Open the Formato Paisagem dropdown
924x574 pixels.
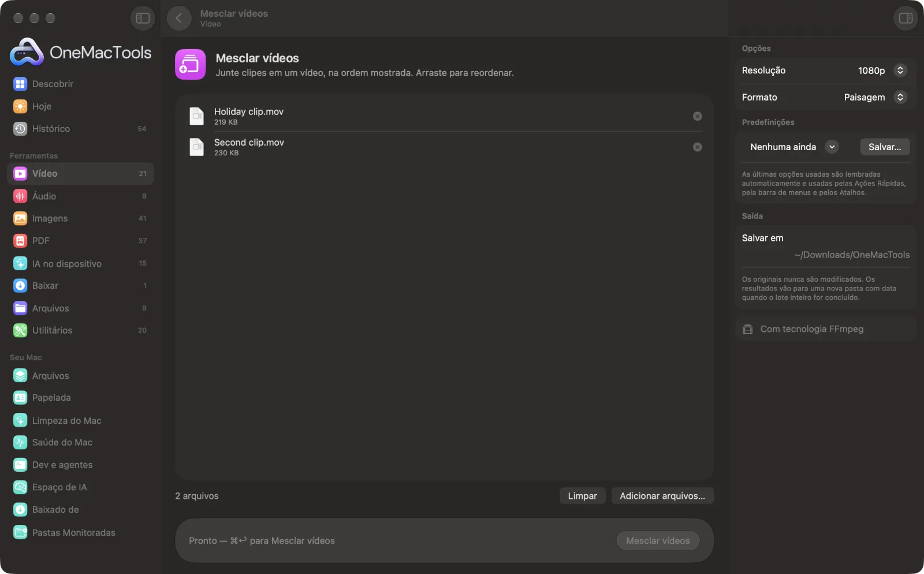(x=875, y=97)
